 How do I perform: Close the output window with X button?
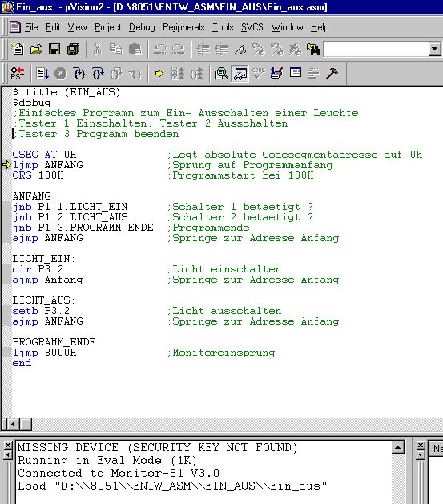8,445
